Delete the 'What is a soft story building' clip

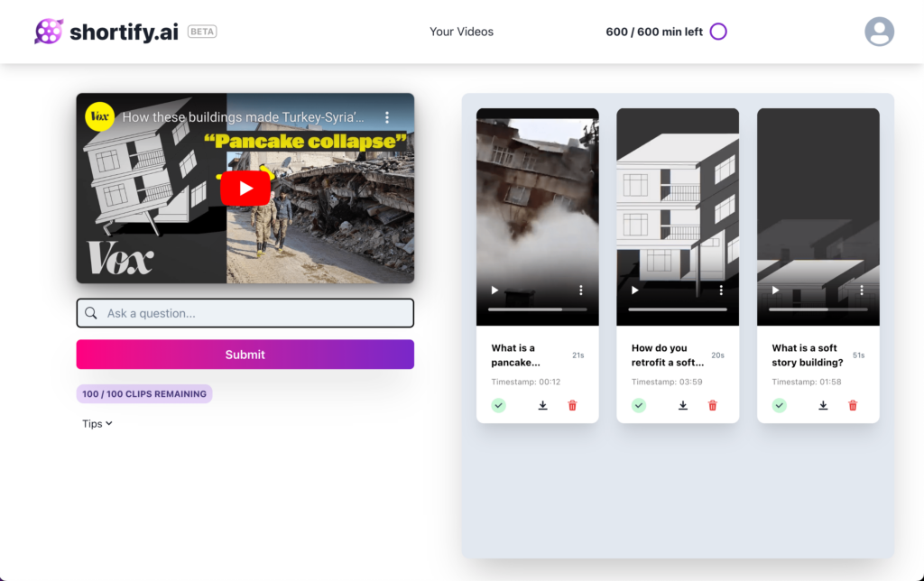pos(853,406)
